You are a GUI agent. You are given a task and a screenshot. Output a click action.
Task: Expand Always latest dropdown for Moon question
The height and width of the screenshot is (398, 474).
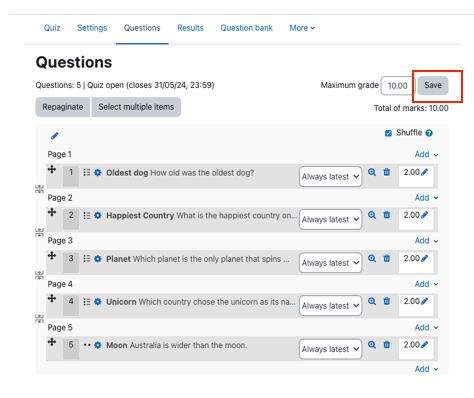pyautogui.click(x=330, y=349)
